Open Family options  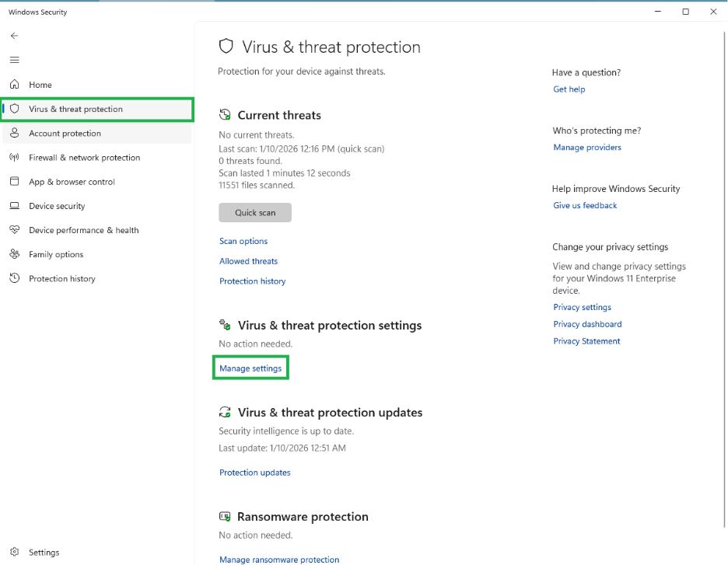coord(56,254)
